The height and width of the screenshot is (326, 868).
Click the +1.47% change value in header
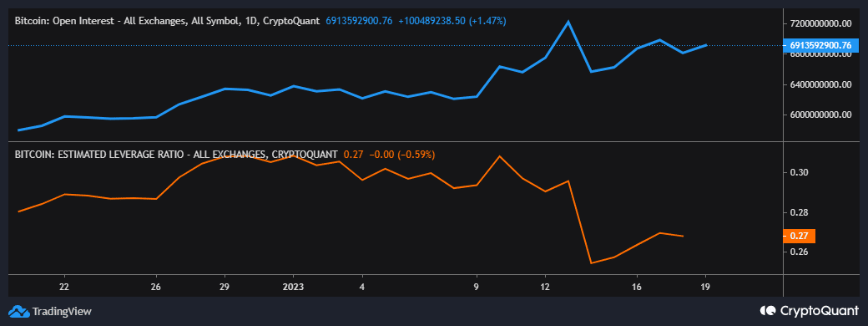coord(487,21)
